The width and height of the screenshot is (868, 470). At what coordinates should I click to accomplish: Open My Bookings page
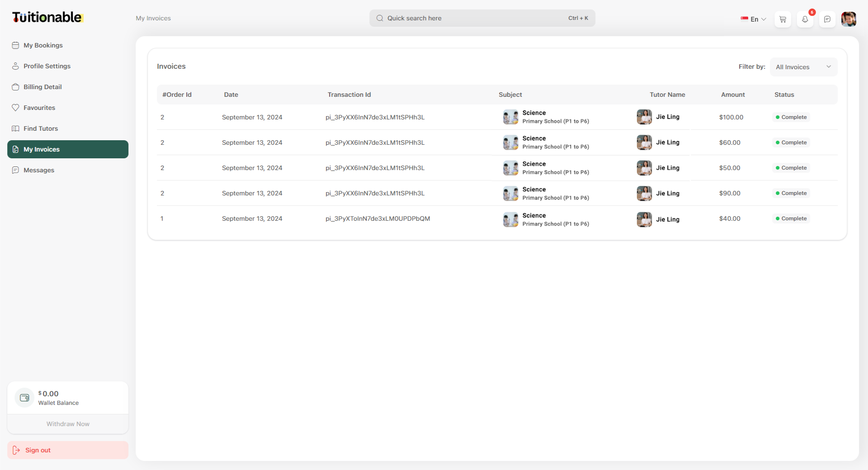68,45
